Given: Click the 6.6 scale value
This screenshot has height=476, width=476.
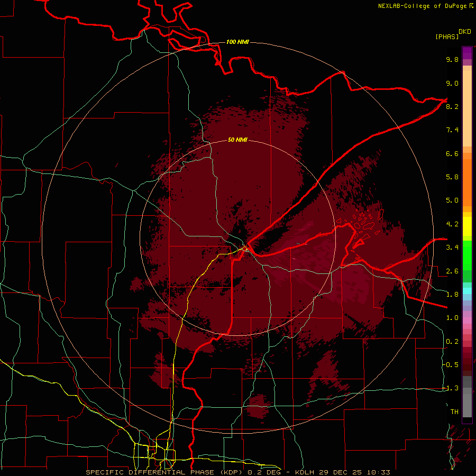Looking at the screenshot, I should [452, 153].
